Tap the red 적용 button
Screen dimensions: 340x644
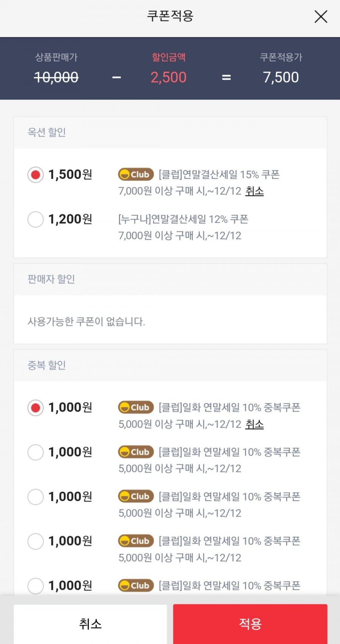250,624
